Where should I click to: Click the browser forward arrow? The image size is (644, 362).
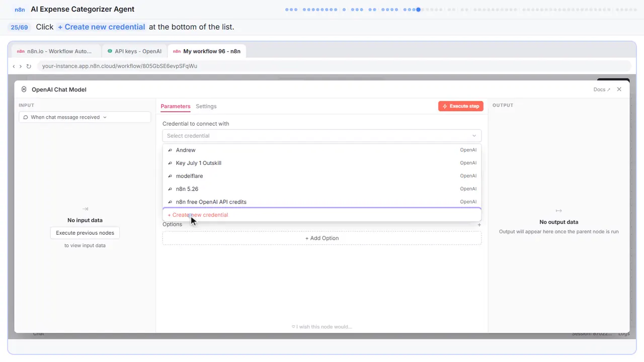click(21, 66)
